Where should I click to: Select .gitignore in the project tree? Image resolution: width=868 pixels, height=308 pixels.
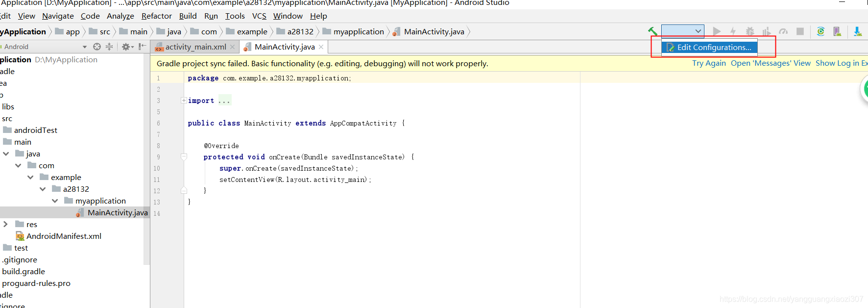click(20, 260)
